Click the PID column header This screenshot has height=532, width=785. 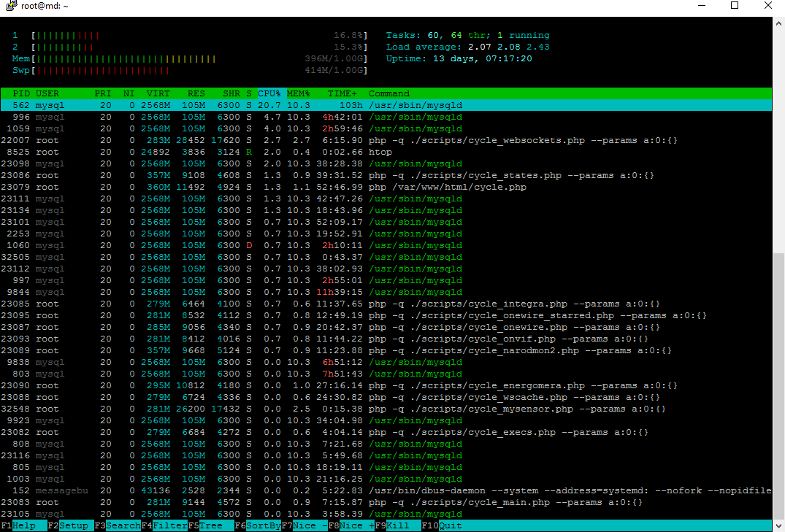[21, 93]
